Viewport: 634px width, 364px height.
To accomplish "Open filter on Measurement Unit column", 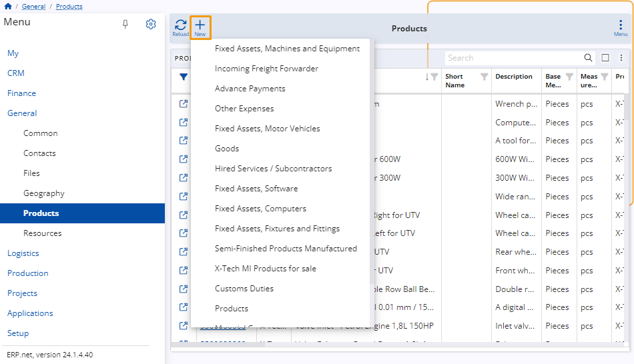I will [x=605, y=77].
